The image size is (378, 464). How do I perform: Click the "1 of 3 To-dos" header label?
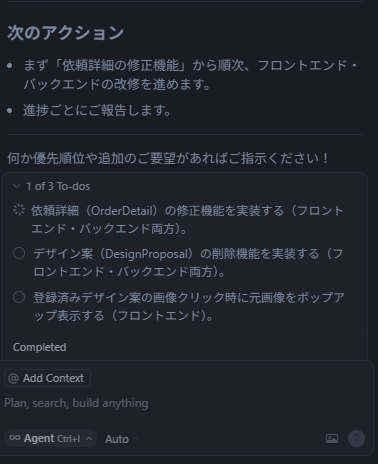tap(58, 186)
